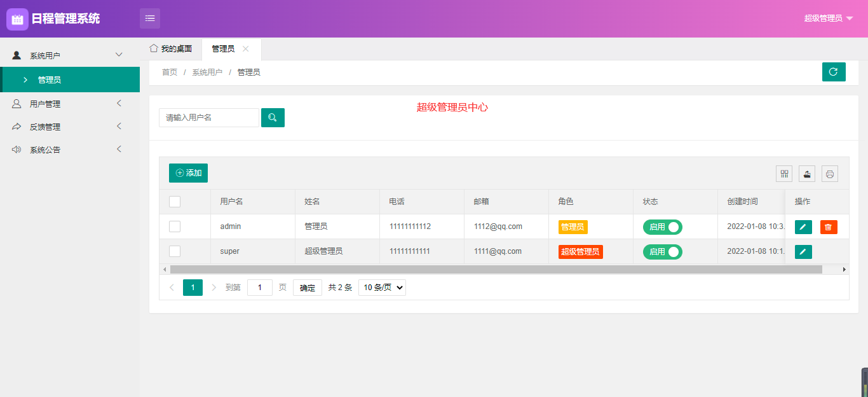The width and height of the screenshot is (868, 397).
Task: Click scrollbar left arrow
Action: [164, 270]
